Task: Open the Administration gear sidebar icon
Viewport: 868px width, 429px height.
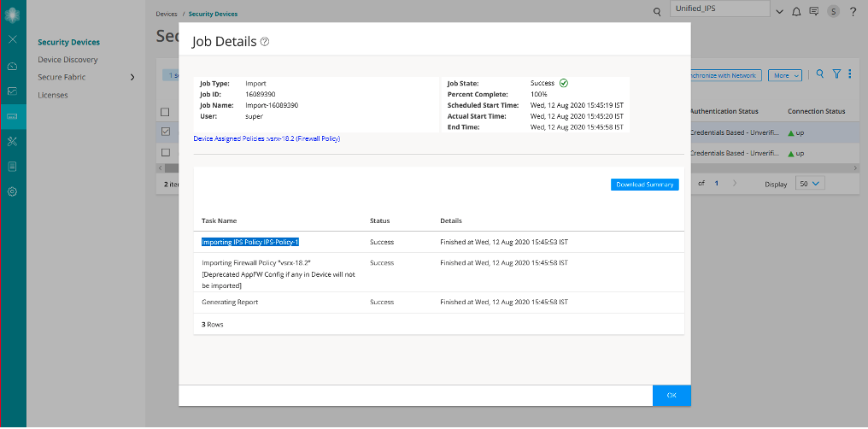Action: click(13, 191)
